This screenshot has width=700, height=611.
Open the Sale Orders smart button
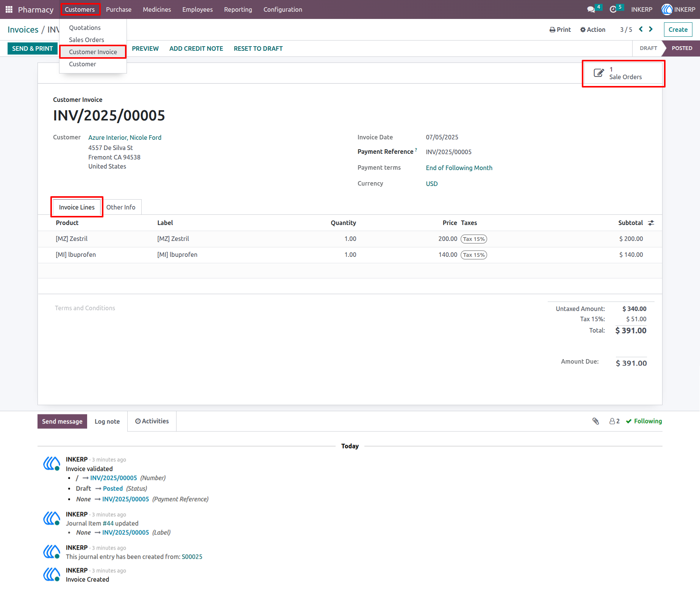point(623,73)
